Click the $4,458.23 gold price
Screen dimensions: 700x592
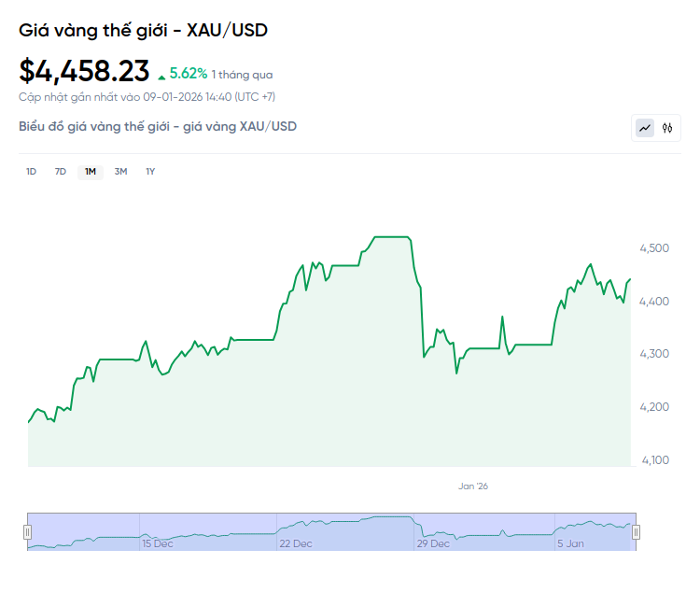click(x=84, y=71)
